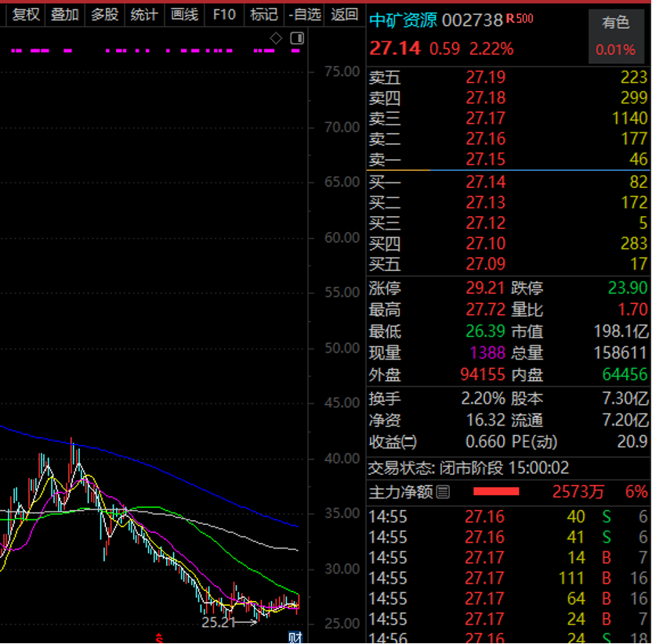Click the 最高 value 27.72
652x644 pixels.
coord(485,309)
